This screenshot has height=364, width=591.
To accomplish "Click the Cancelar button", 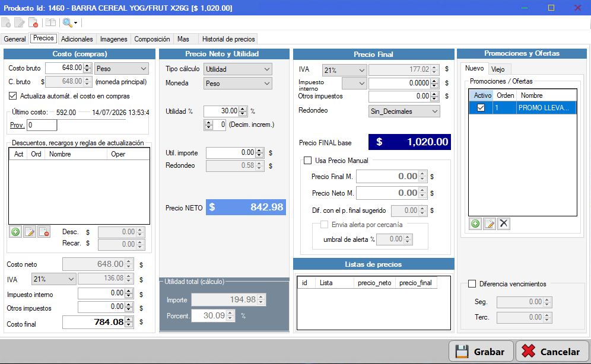I will (x=552, y=352).
